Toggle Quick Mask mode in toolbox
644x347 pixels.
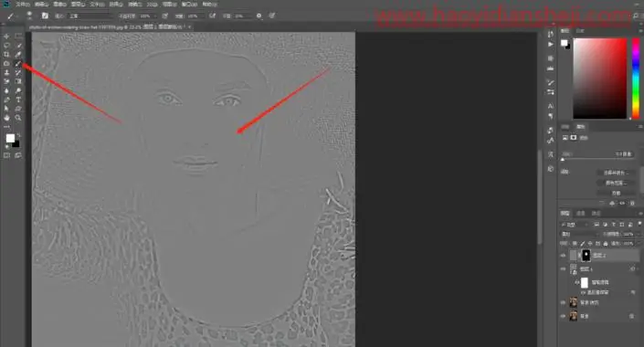click(6, 155)
